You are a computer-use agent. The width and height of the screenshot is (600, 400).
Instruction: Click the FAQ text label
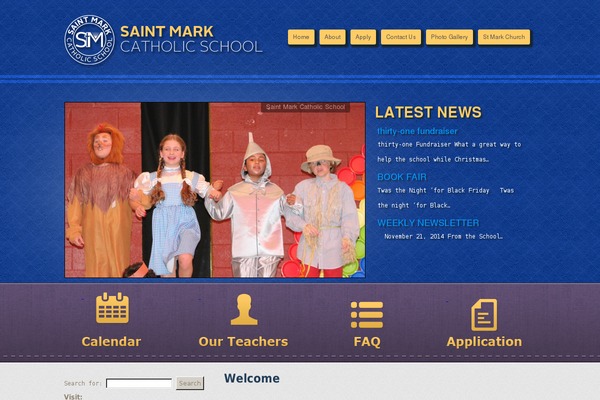pos(367,341)
